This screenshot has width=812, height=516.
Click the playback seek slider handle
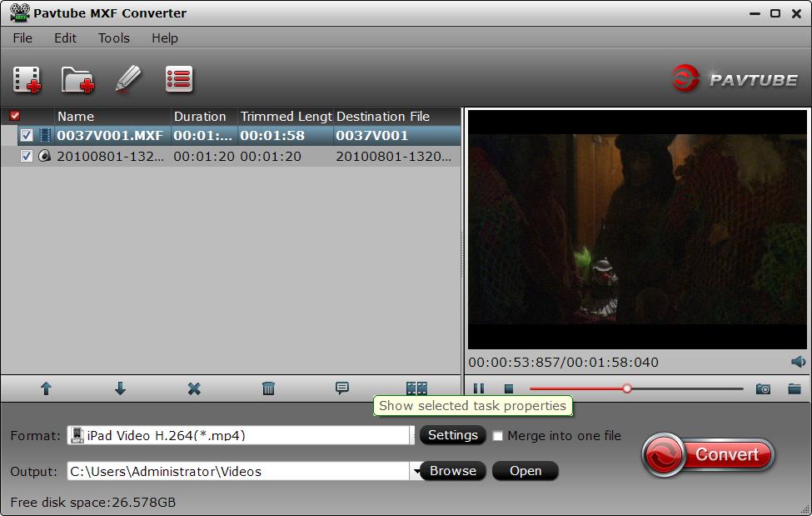click(x=627, y=388)
